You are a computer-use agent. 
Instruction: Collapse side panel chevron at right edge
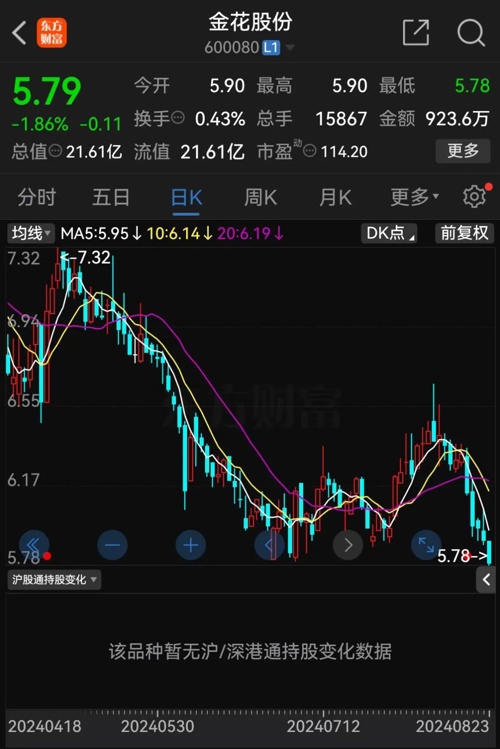click(486, 580)
